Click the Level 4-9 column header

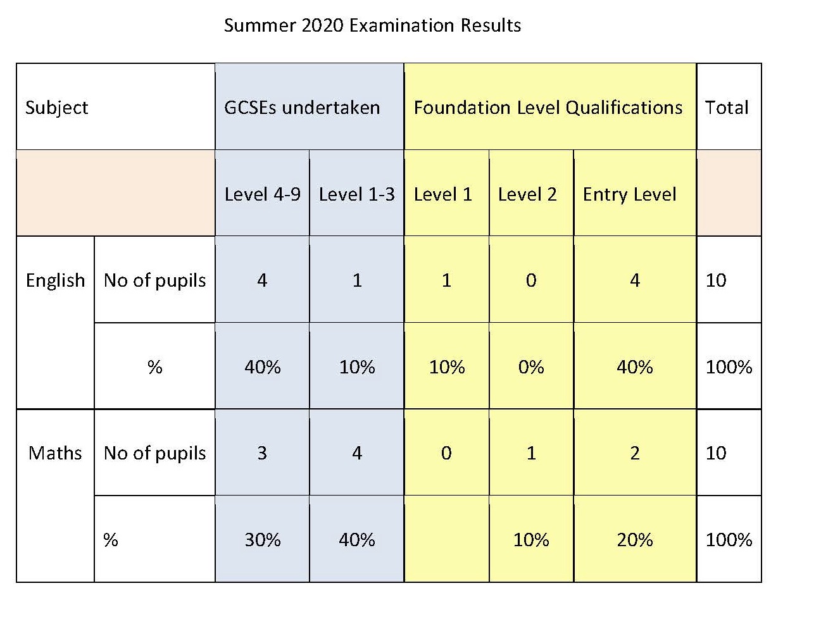pos(262,194)
